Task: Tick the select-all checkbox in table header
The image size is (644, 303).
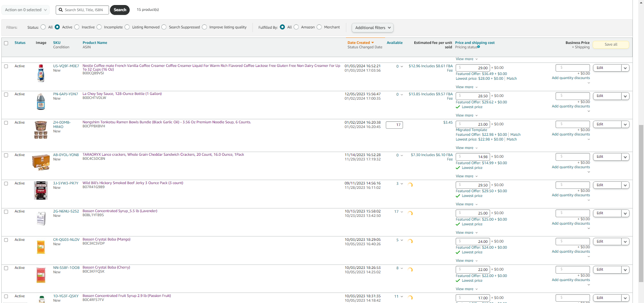Action: tap(6, 43)
